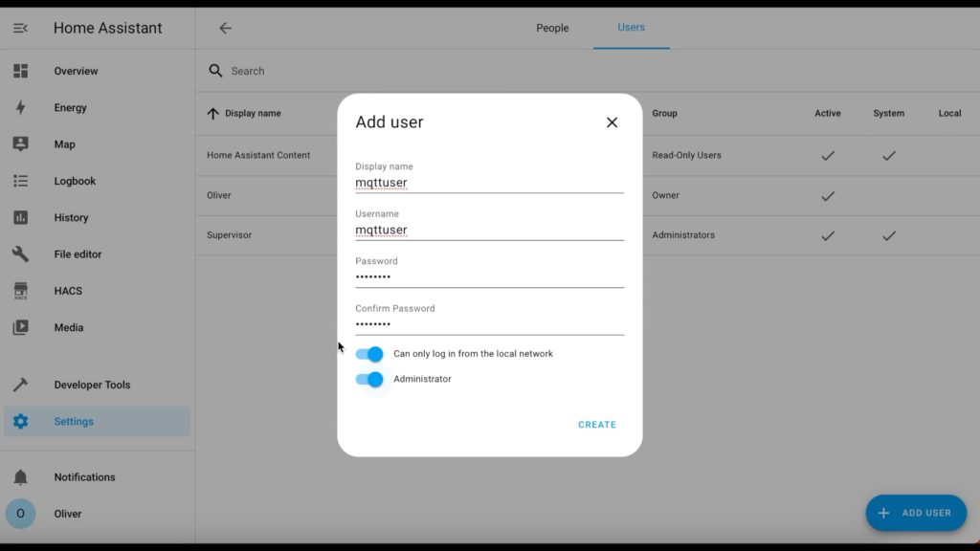Viewport: 980px width, 551px height.
Task: Click the Owner group cell
Action: (665, 195)
